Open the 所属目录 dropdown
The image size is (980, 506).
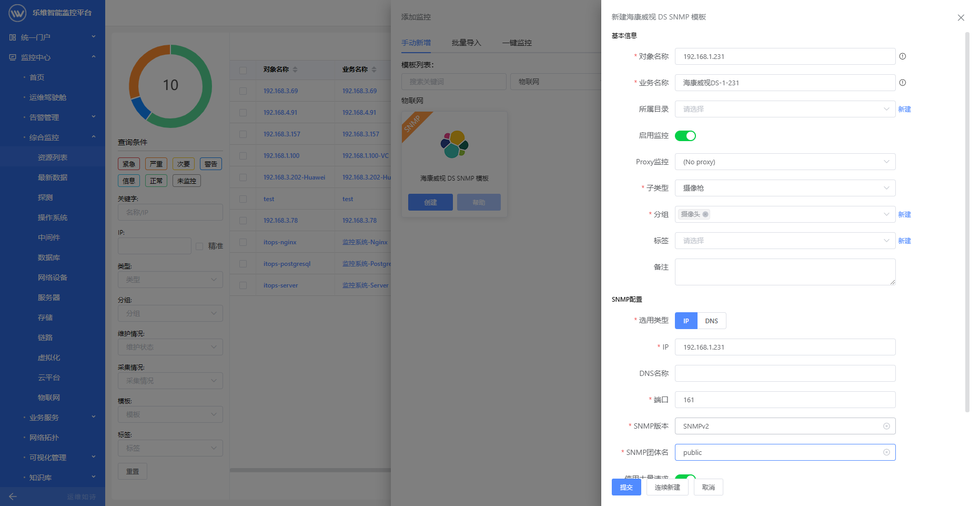pos(785,109)
